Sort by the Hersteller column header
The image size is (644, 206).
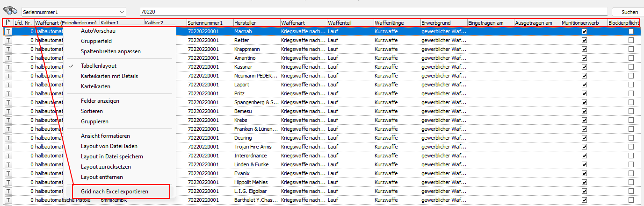pyautogui.click(x=256, y=22)
